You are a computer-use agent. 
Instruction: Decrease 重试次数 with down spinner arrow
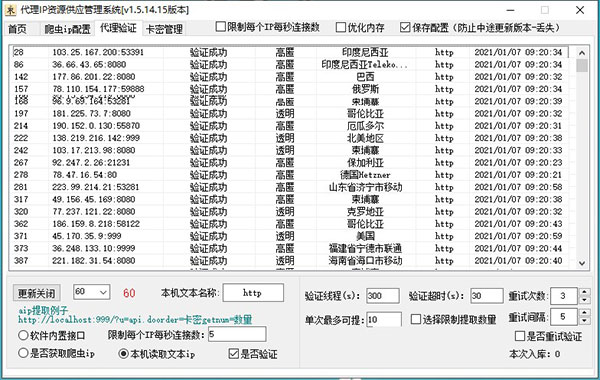click(x=584, y=300)
